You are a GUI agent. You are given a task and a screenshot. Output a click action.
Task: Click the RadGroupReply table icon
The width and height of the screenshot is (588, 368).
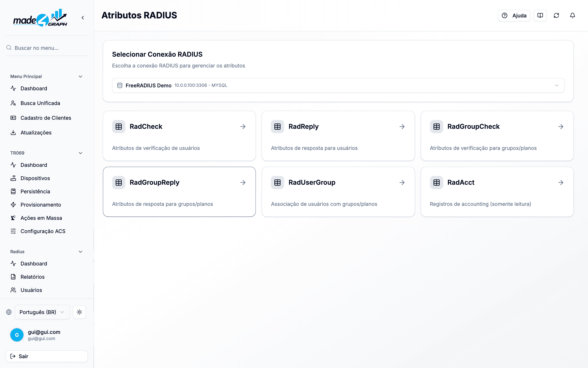point(119,183)
